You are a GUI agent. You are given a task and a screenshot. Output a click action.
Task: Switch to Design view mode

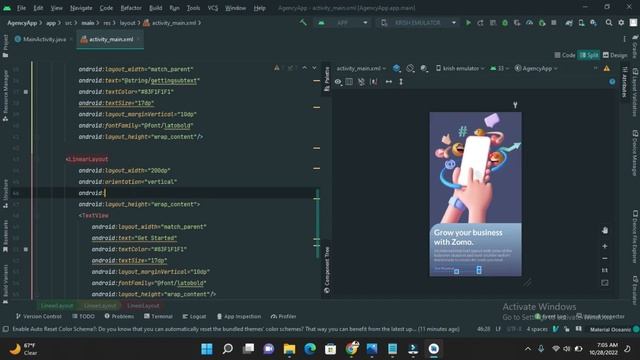[x=615, y=55]
